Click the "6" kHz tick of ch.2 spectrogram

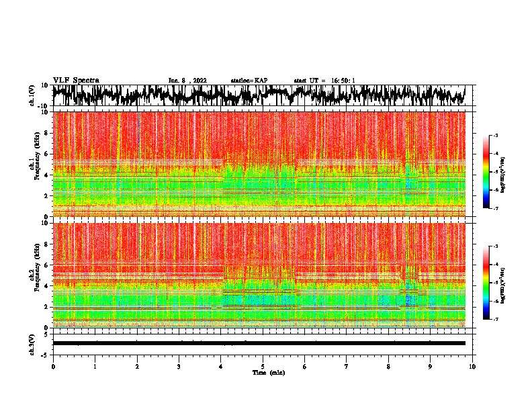[x=46, y=265]
